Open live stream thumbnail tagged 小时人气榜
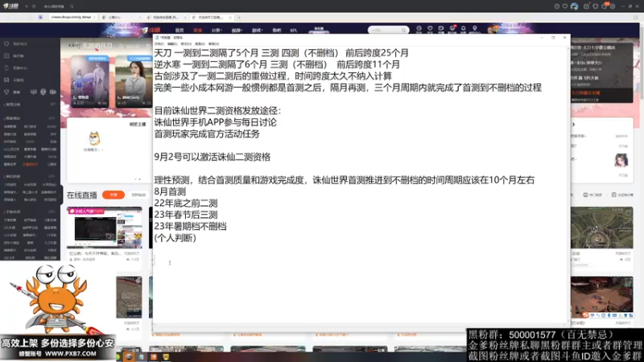Image resolution: width=644 pixels, height=362 pixels. (x=105, y=228)
